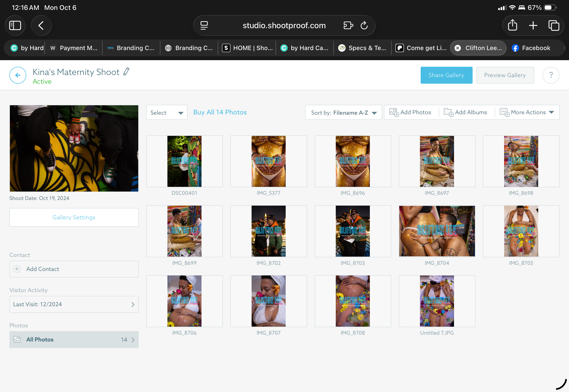Select the IMG_8704 photo thumbnail
The image size is (569, 392).
point(437,231)
